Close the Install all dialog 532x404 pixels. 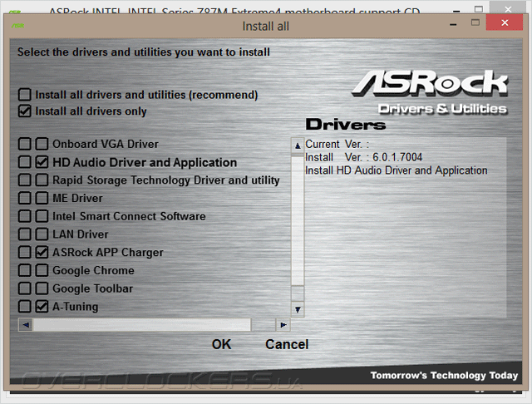tap(505, 22)
